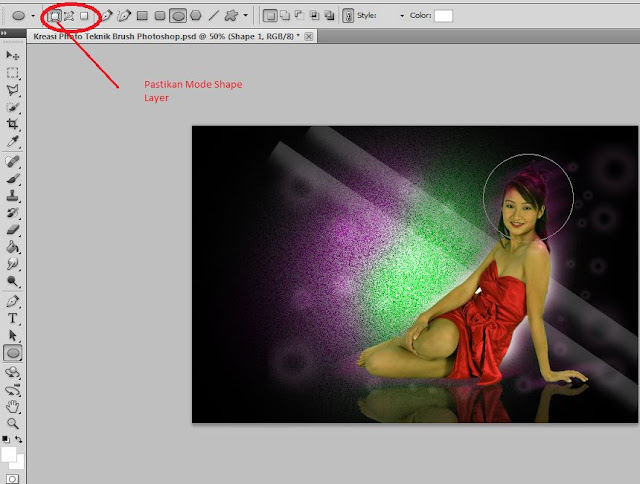The width and height of the screenshot is (640, 484).
Task: Enable Fill Pixels mode in options bar
Action: 84,16
